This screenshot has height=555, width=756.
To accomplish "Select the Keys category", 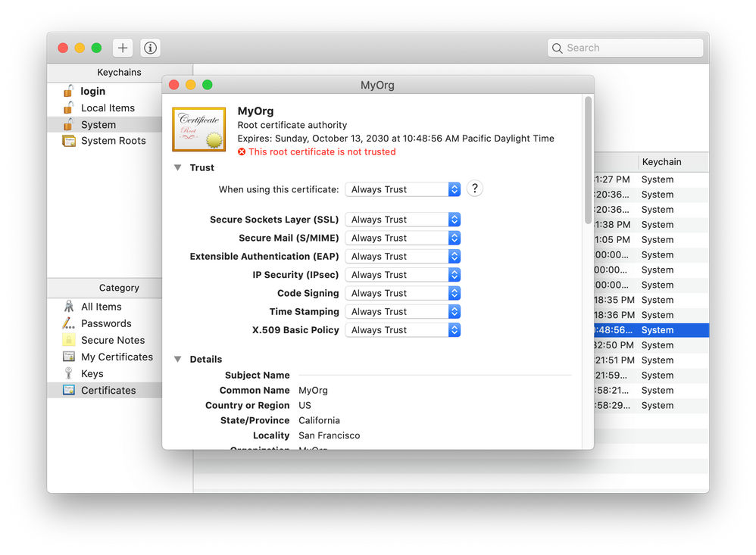I will 92,373.
